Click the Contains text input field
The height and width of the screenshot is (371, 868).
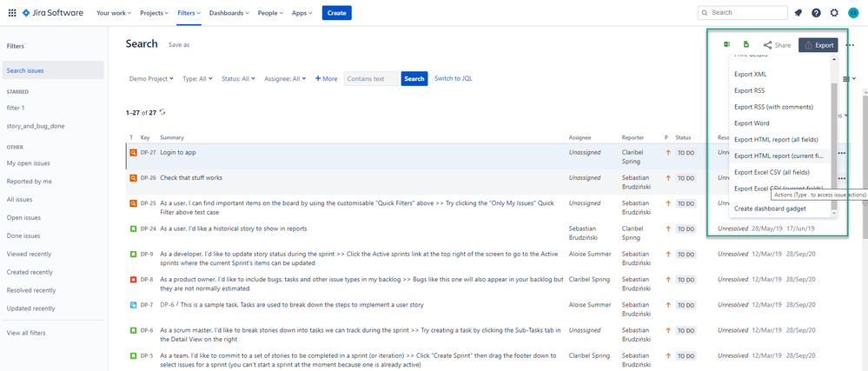371,78
